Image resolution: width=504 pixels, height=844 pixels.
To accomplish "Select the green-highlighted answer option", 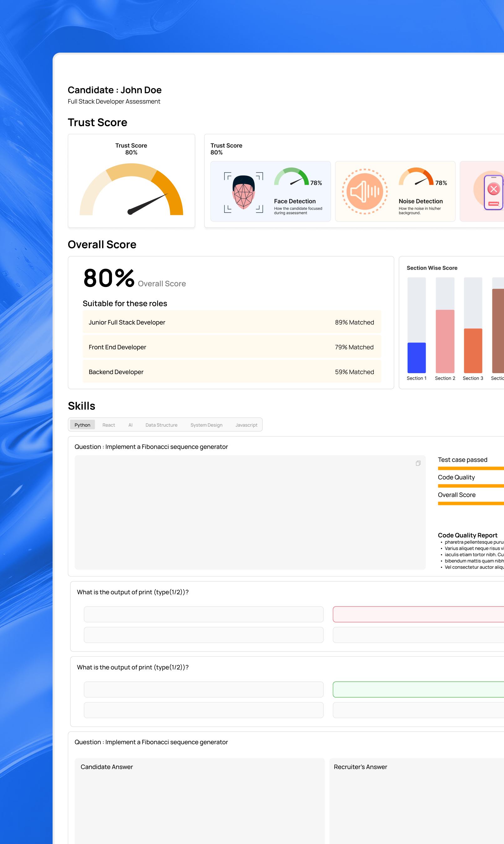I will point(418,689).
